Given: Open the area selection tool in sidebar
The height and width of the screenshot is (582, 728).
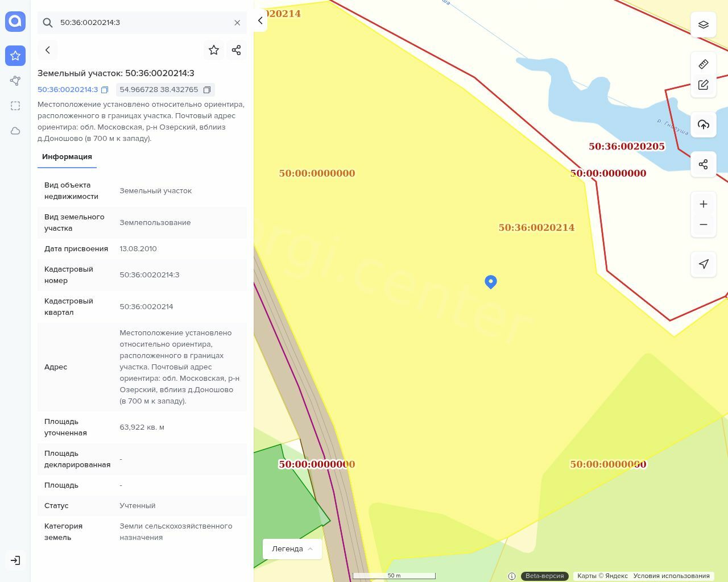Looking at the screenshot, I should pos(15,106).
